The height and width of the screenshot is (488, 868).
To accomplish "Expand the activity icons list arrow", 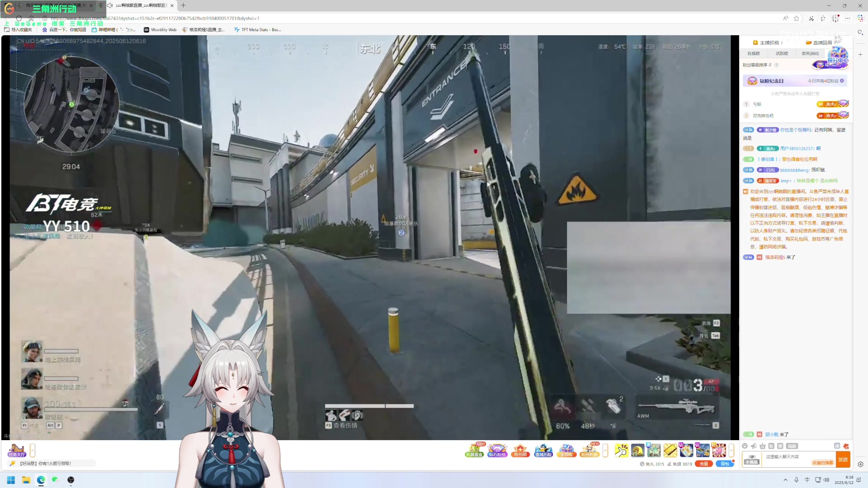I will pos(605,450).
